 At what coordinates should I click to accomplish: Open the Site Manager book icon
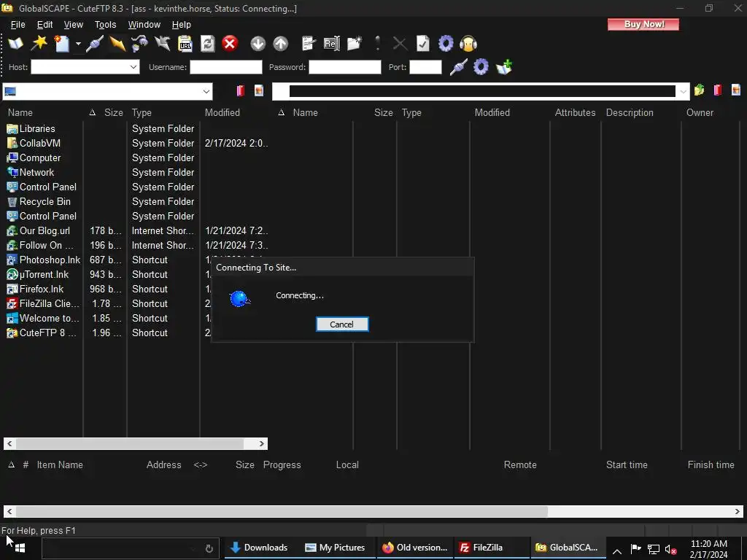(16, 44)
